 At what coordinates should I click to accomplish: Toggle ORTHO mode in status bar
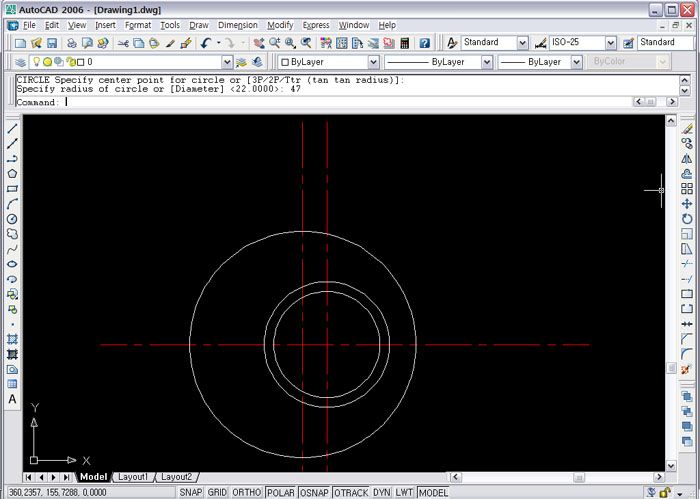pos(246,492)
